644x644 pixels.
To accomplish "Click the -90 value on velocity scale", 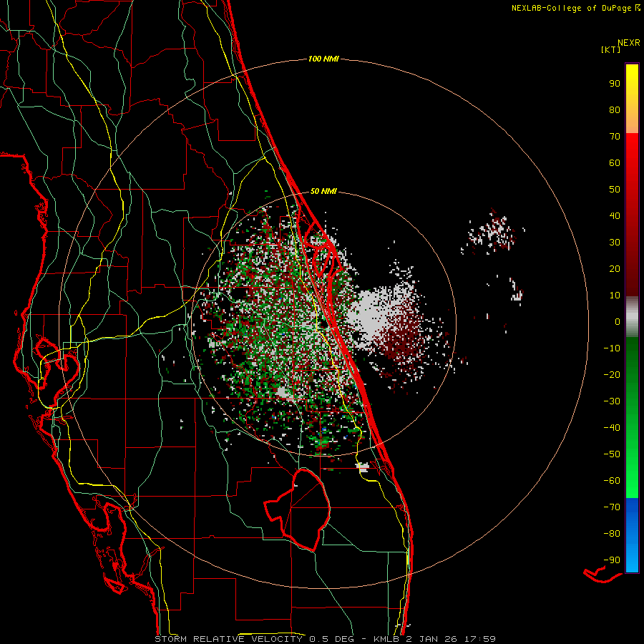I will (612, 560).
